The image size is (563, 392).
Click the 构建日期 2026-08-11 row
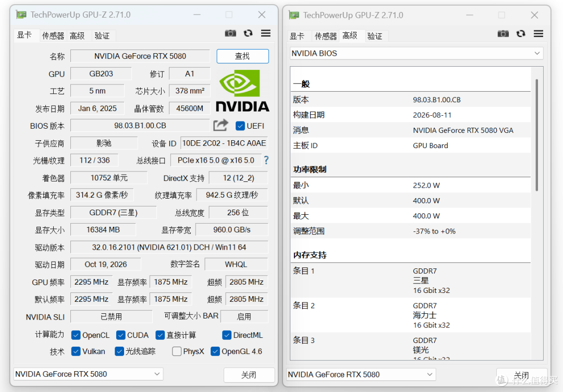click(410, 115)
